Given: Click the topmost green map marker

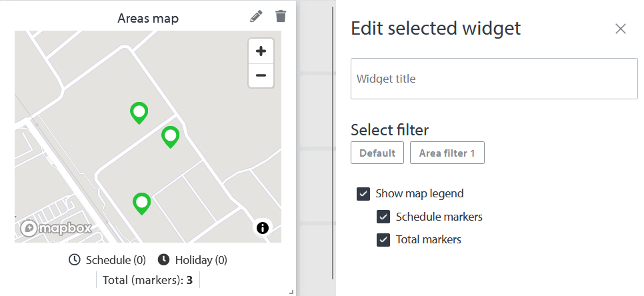Looking at the screenshot, I should [x=139, y=112].
